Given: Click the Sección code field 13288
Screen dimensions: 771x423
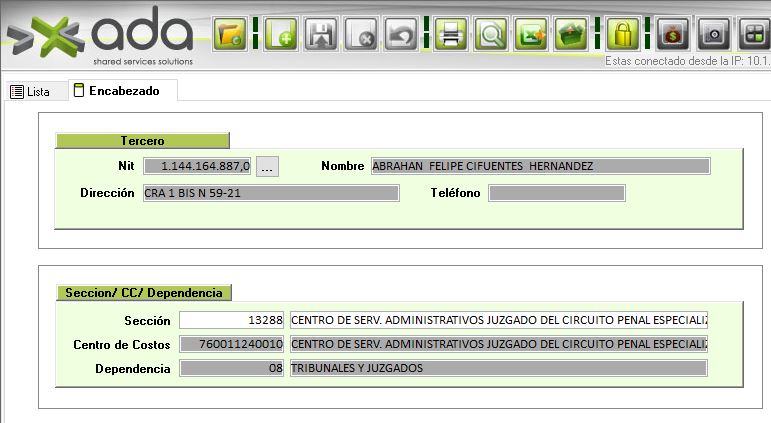Looking at the screenshot, I should (x=232, y=320).
